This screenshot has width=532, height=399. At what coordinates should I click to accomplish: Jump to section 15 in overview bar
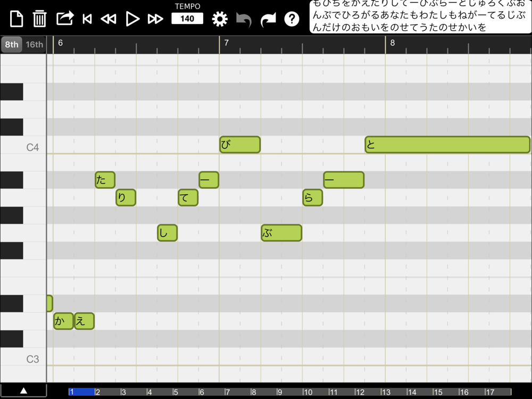coord(445,392)
